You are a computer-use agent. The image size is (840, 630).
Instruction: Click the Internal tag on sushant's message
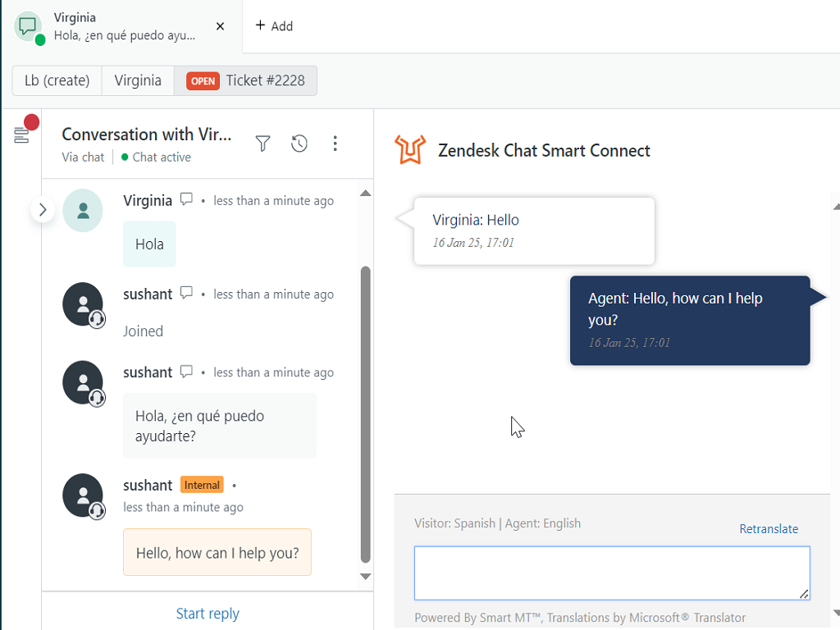click(x=202, y=485)
